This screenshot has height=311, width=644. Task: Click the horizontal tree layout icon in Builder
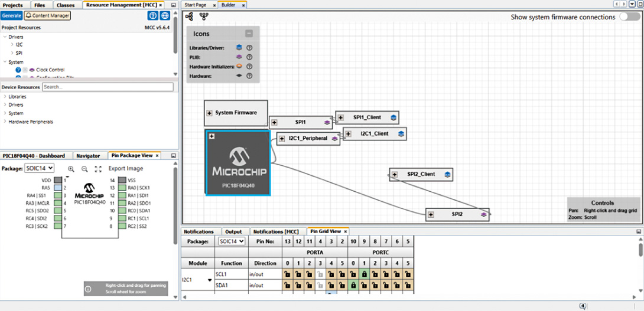pos(188,17)
